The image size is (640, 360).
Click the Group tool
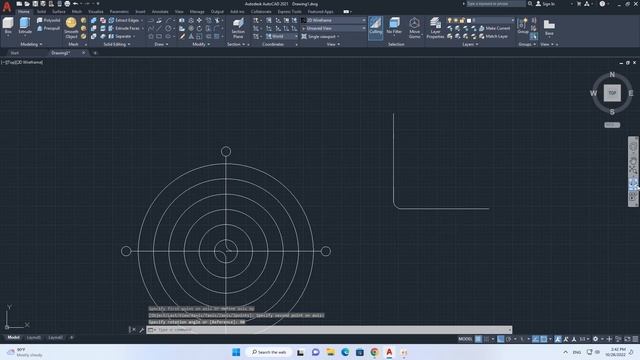point(523,26)
